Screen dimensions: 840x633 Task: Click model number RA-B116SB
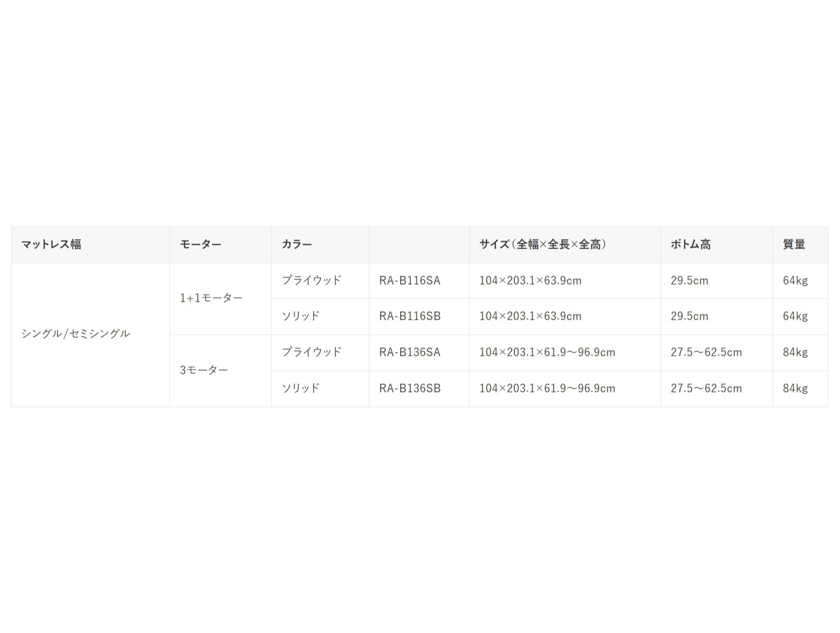point(410,316)
